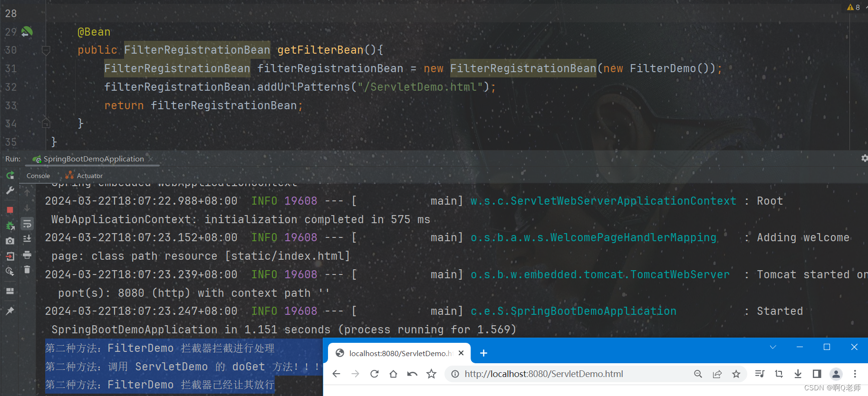Image resolution: width=868 pixels, height=396 pixels.
Task: Open a new browser tab with plus button
Action: (x=483, y=353)
